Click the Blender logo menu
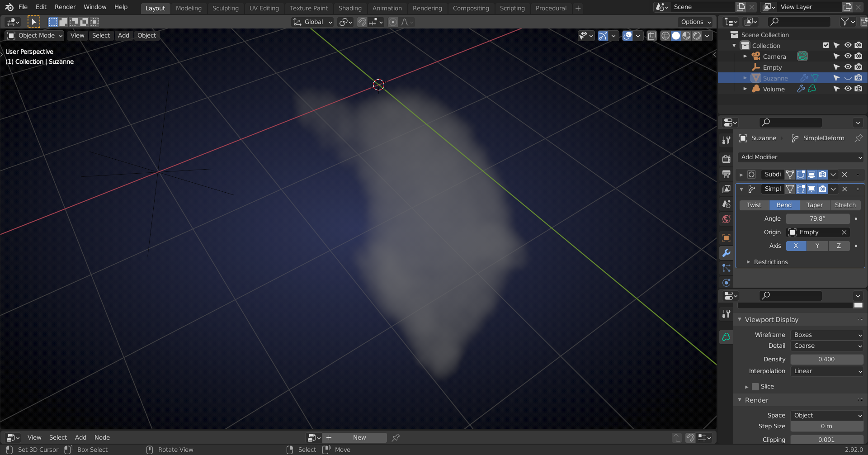The image size is (868, 455). point(9,7)
